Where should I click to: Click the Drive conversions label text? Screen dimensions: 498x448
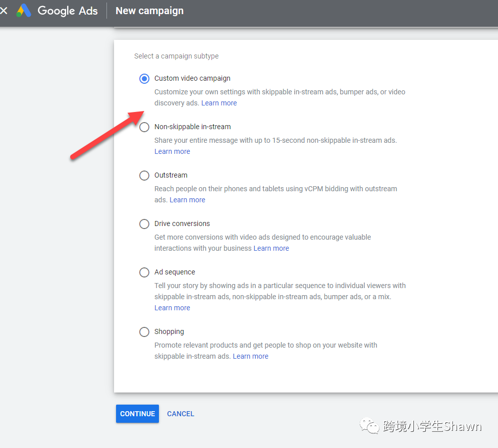182,223
